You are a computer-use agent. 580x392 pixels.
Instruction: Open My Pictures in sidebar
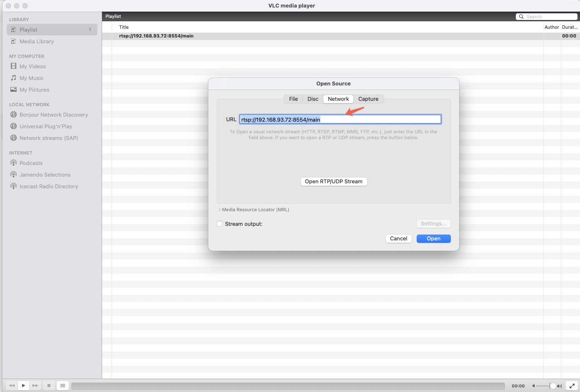pyautogui.click(x=34, y=90)
